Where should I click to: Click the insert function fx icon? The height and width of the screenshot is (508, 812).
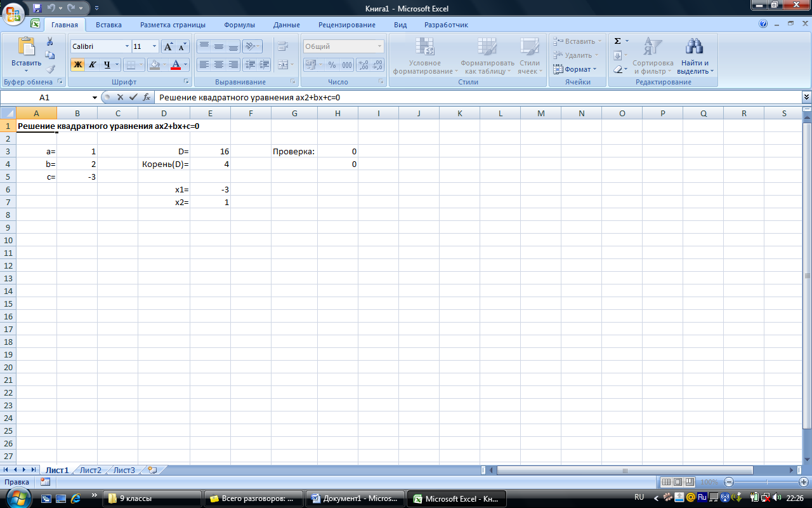tap(147, 97)
